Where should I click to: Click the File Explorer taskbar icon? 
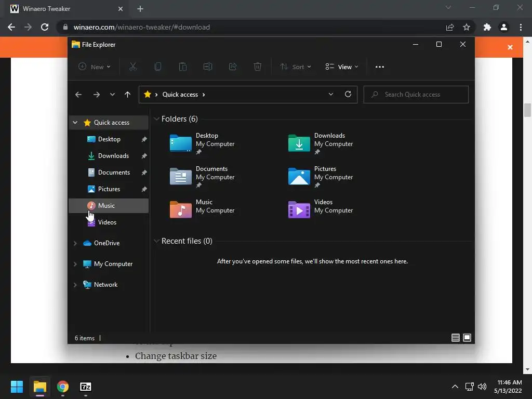point(39,387)
